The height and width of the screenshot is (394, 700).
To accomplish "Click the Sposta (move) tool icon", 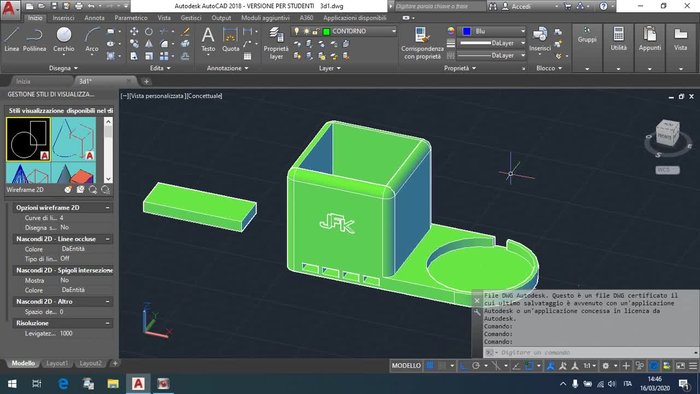I will [134, 31].
